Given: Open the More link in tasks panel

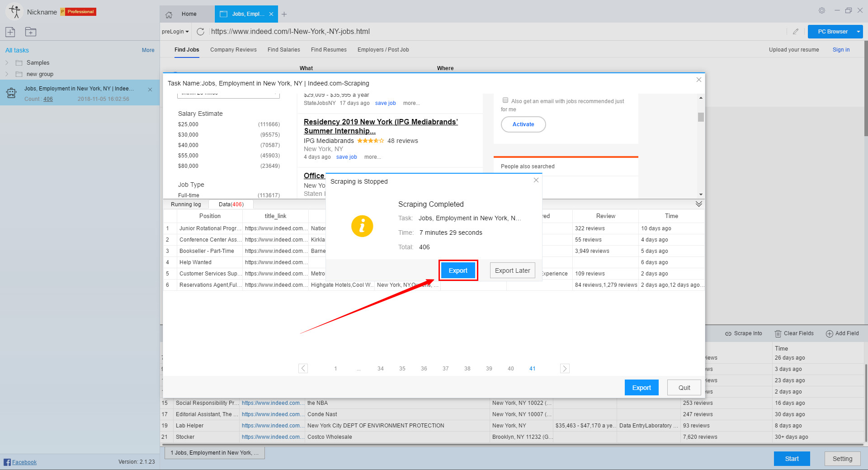Looking at the screenshot, I should (148, 50).
